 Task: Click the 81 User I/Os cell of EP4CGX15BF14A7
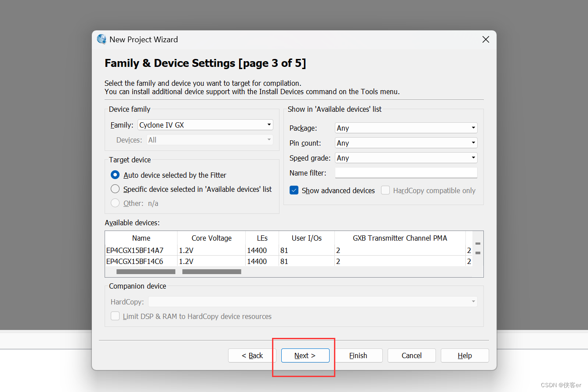click(307, 250)
